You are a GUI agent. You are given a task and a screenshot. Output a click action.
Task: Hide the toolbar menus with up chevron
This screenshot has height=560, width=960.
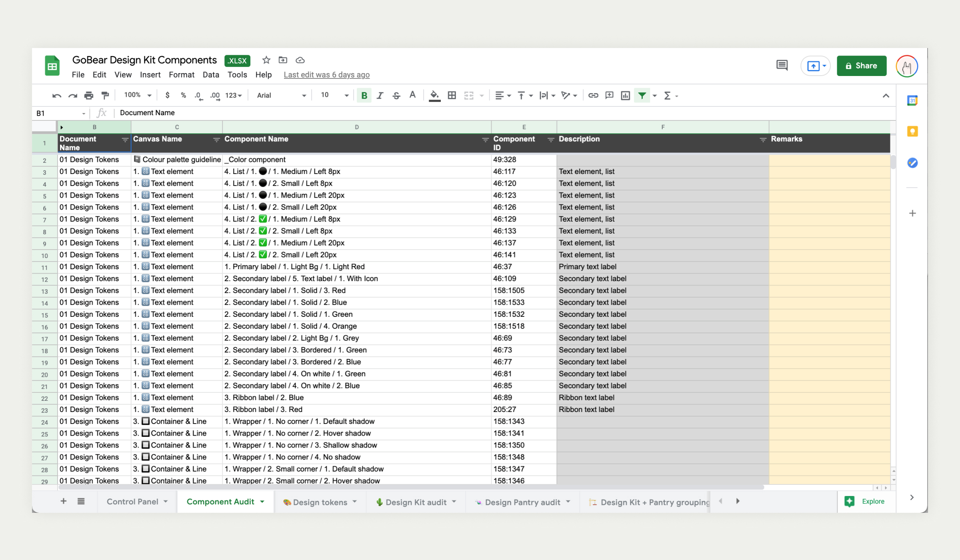click(x=886, y=96)
